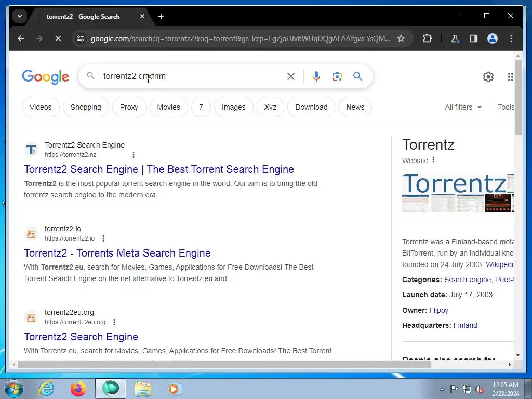Viewport: 532px width, 399px height.
Task: Launch Internet Explorer from taskbar
Action: point(46,389)
